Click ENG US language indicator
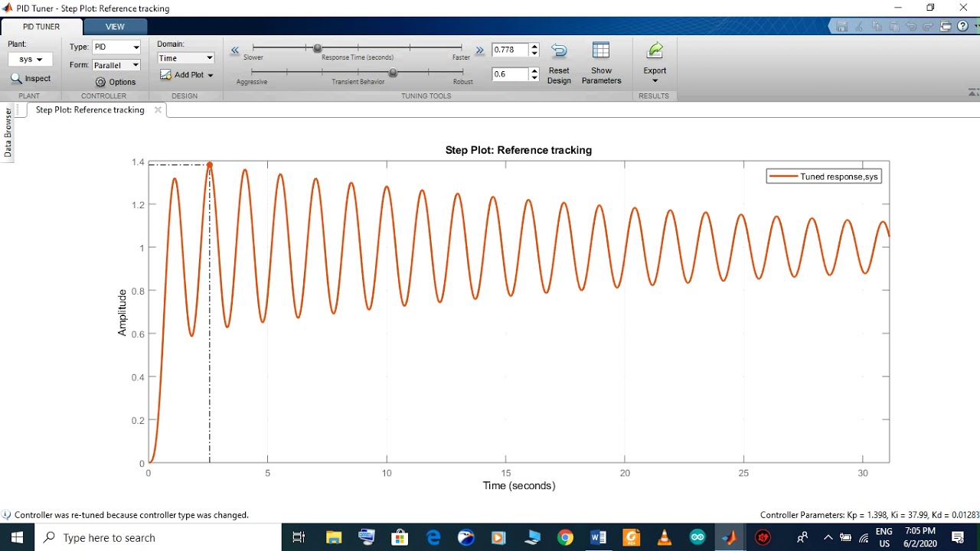Screen dimensions: 980x551 [884, 537]
